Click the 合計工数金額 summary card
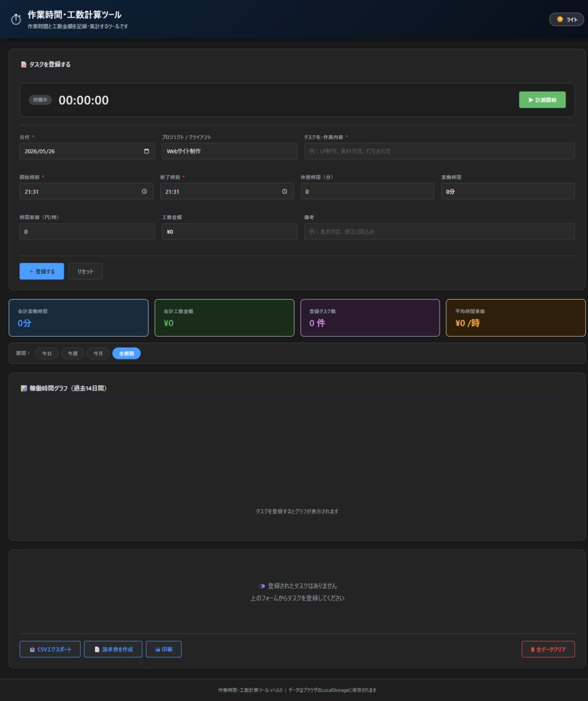 tap(225, 318)
